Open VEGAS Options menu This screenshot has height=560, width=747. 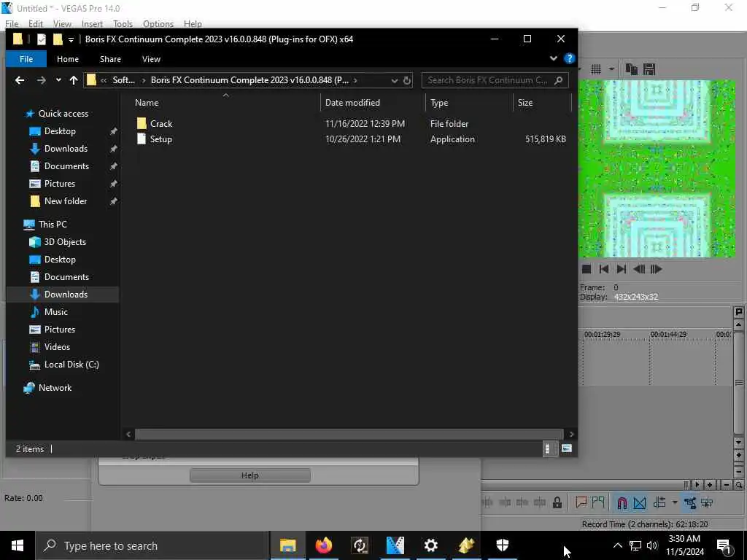tap(158, 24)
